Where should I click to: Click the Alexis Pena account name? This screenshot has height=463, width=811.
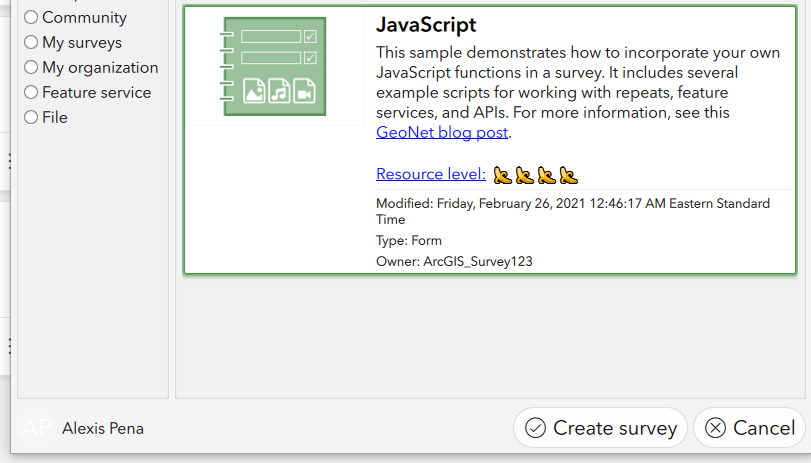(103, 428)
